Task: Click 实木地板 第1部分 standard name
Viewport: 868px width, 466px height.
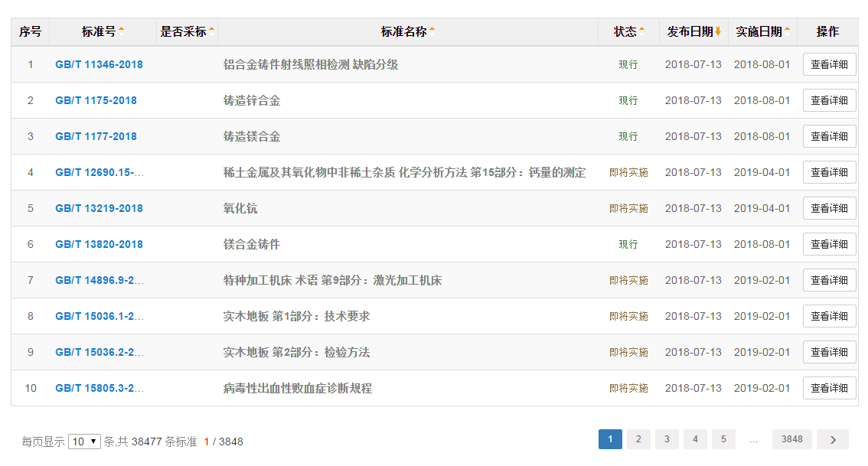Action: [296, 316]
